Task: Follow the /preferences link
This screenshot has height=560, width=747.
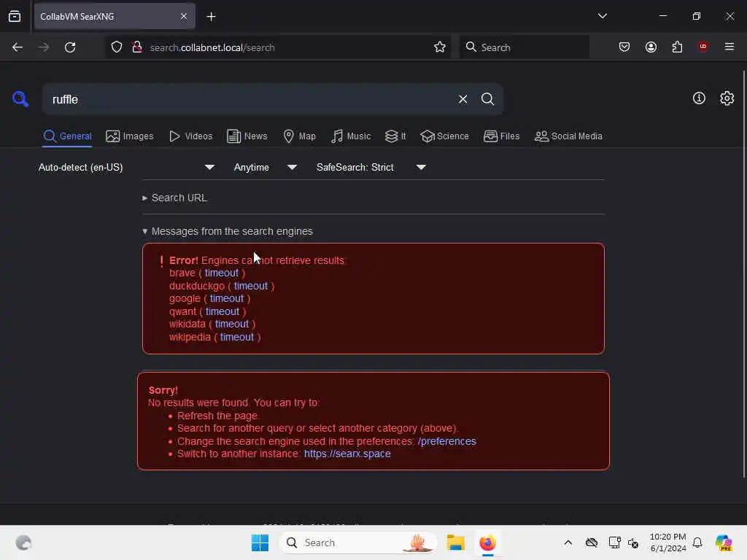Action: pyautogui.click(x=447, y=441)
